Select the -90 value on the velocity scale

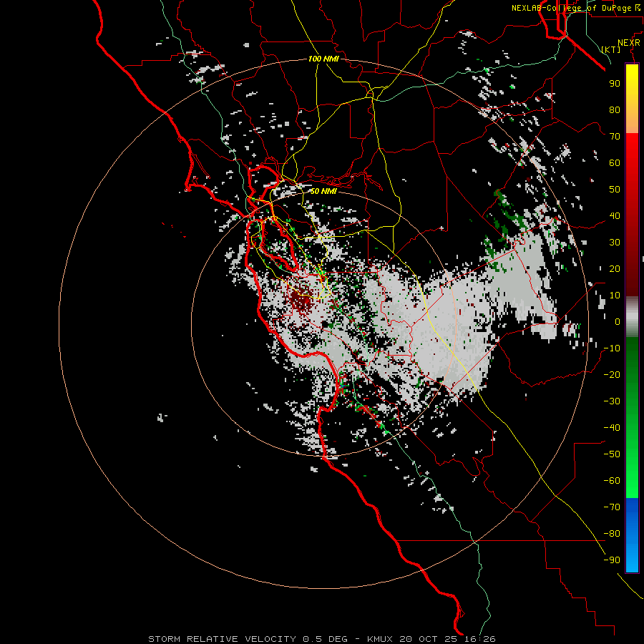pos(612,560)
